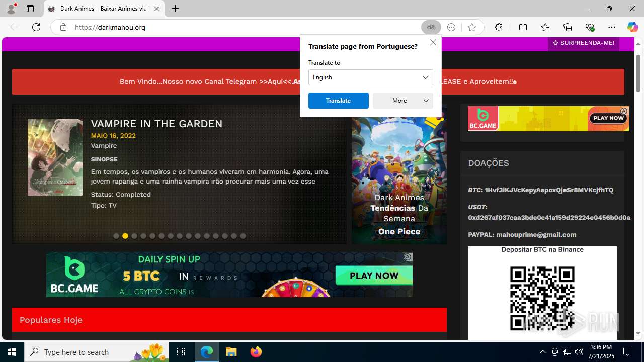
Task: Open a new browser tab
Action: click(175, 9)
